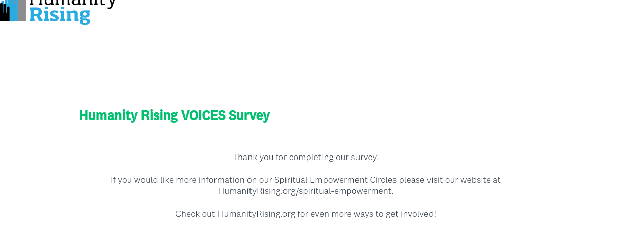This screenshot has height=234, width=644.
Task: Select the text 'even more ways to get involved!'
Action: click(373, 214)
